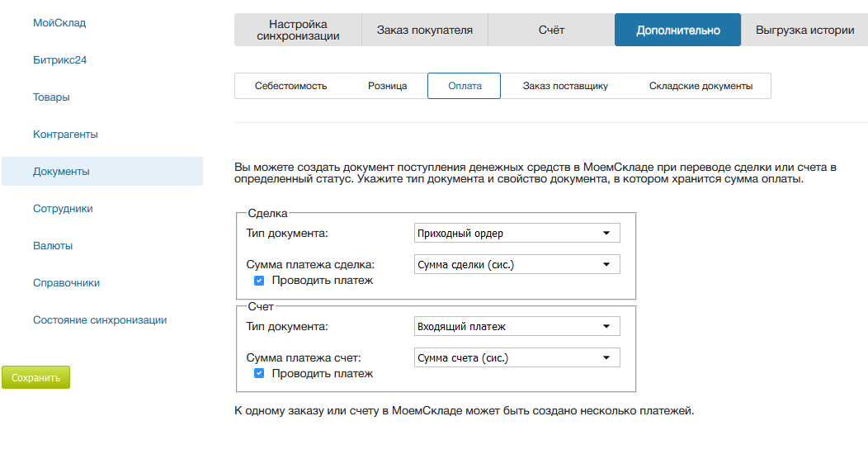This screenshot has height=454, width=868.
Task: Expand 'Сумма счета (сис.)' dropdown
Action: pyautogui.click(x=516, y=357)
